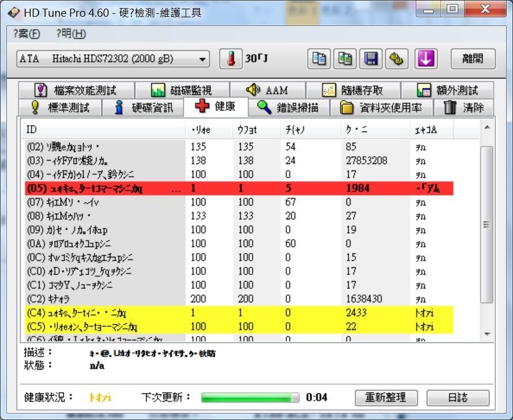Select the (C1) attribute row

coord(239,285)
